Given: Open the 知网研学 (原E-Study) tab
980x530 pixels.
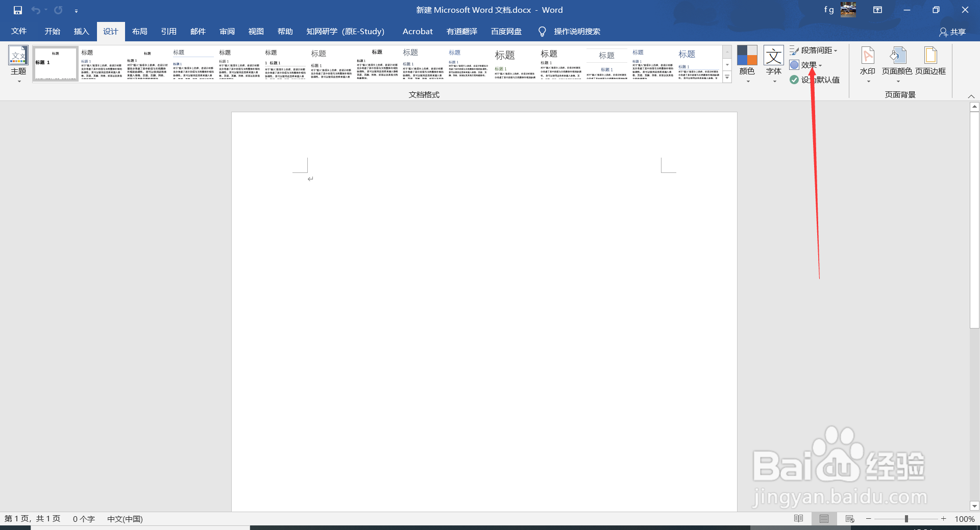Looking at the screenshot, I should [x=346, y=31].
